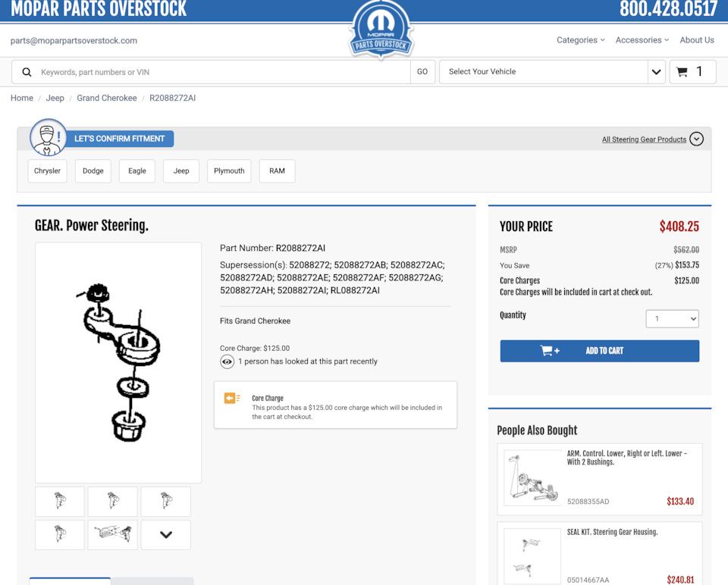
Task: Click the eye icon beside recent views
Action: coord(227,361)
